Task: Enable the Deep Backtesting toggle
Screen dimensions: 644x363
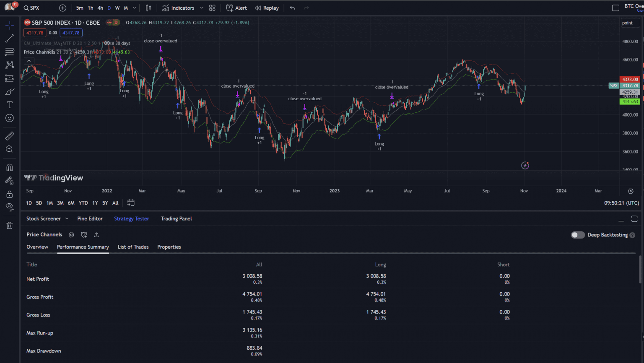Action: (x=577, y=235)
